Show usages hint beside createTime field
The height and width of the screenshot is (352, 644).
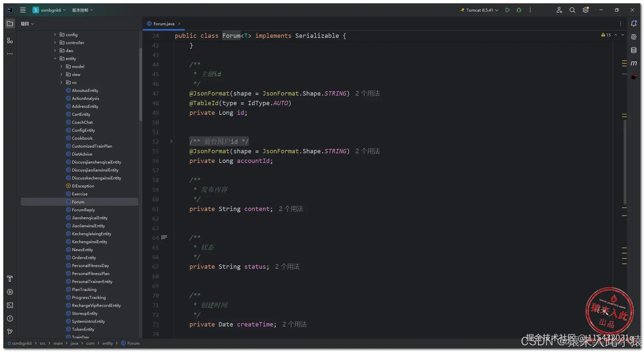coord(295,324)
